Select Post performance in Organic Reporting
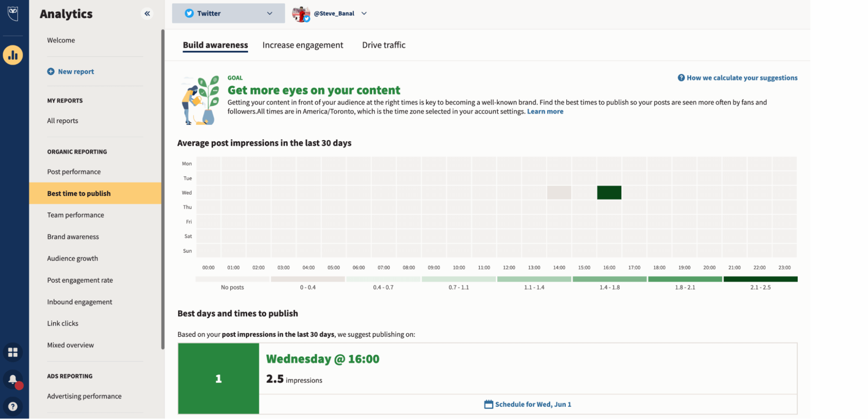This screenshot has height=419, width=868. 74,171
